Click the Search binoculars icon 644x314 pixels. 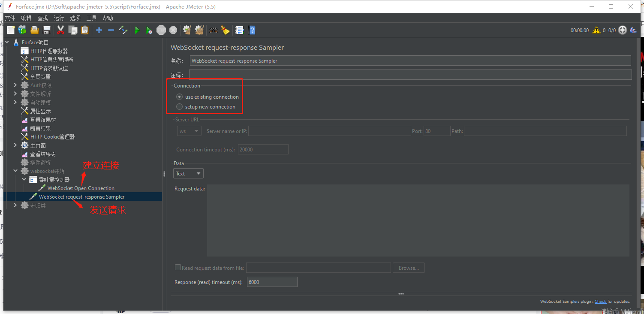pos(213,30)
